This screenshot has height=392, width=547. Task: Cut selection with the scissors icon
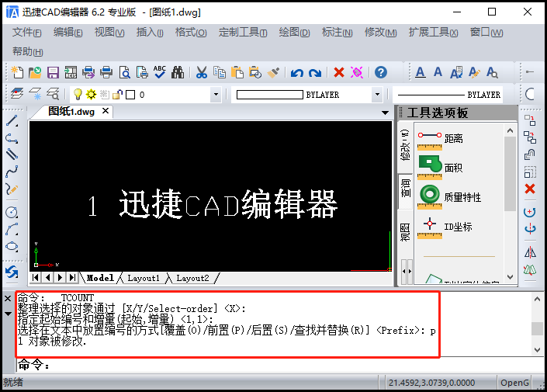202,72
